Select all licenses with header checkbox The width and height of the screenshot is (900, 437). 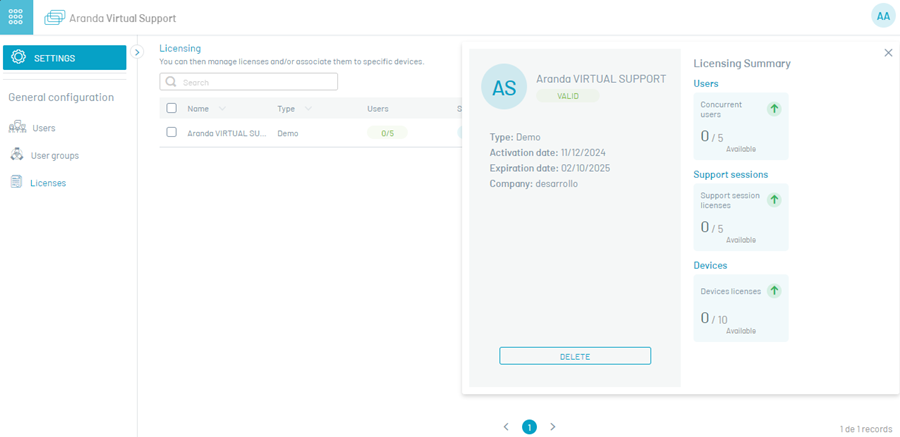[171, 108]
